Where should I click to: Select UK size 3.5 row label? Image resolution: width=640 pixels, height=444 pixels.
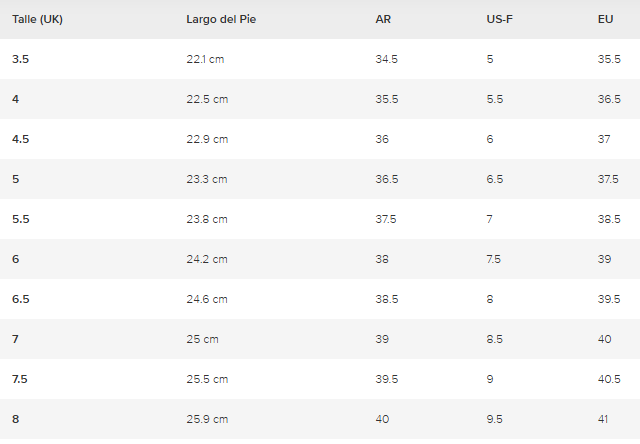coord(20,59)
